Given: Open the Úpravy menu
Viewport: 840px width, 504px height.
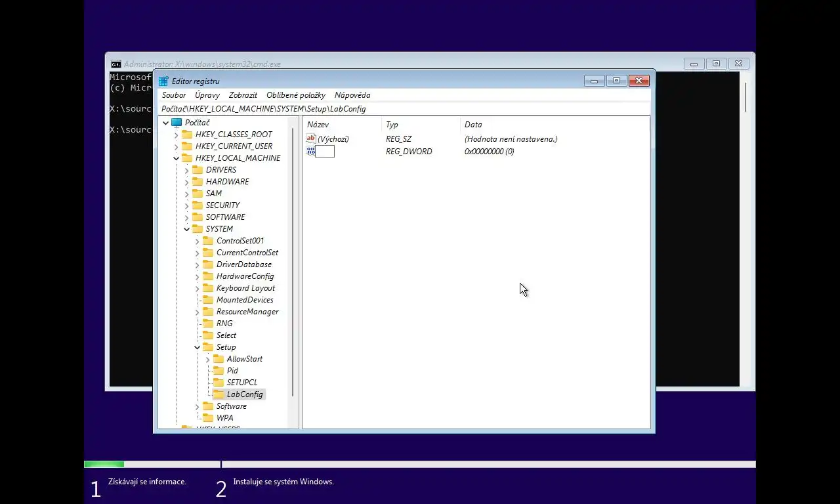Looking at the screenshot, I should 207,95.
